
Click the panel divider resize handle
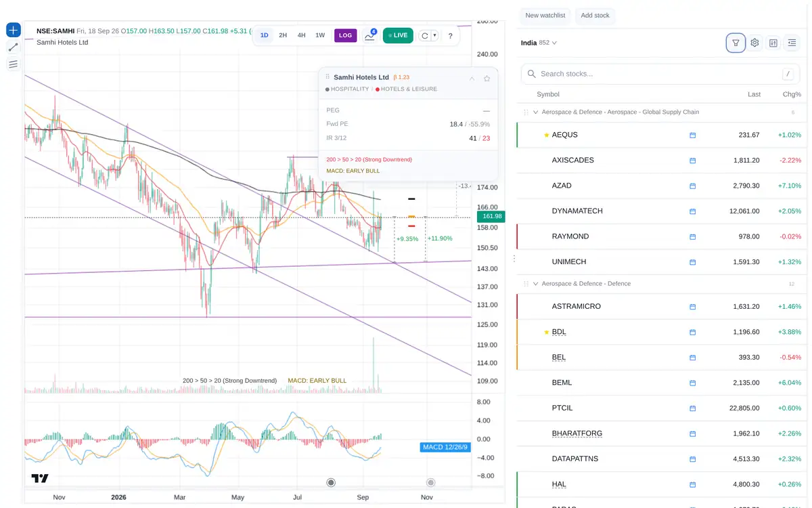coord(514,259)
